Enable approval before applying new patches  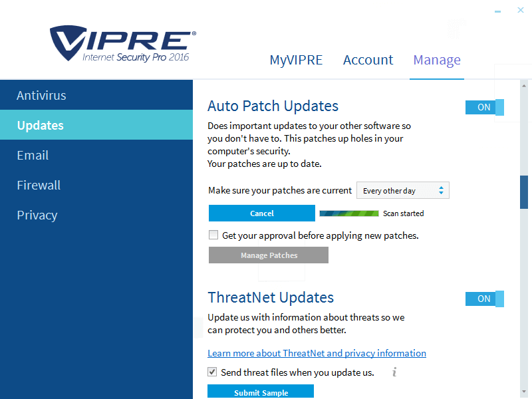pyautogui.click(x=213, y=235)
